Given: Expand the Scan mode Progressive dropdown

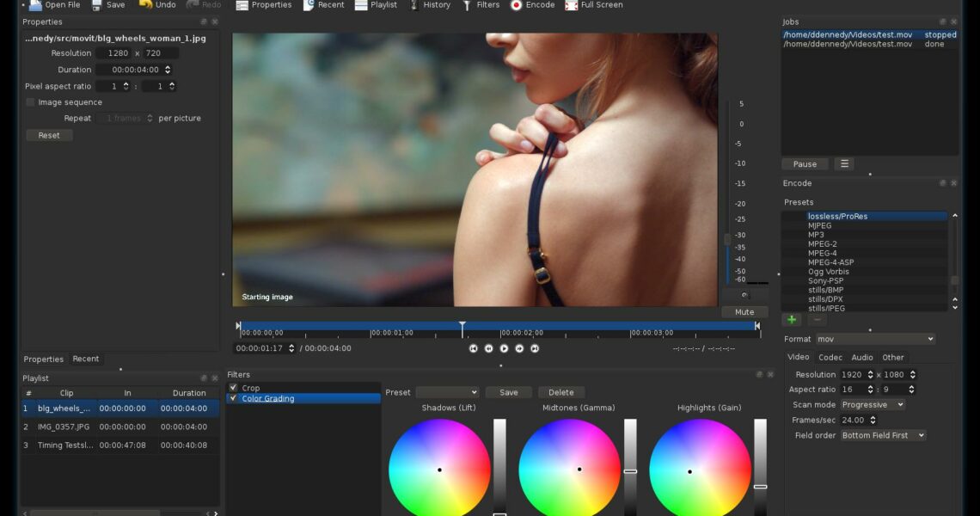Looking at the screenshot, I should click(x=873, y=404).
